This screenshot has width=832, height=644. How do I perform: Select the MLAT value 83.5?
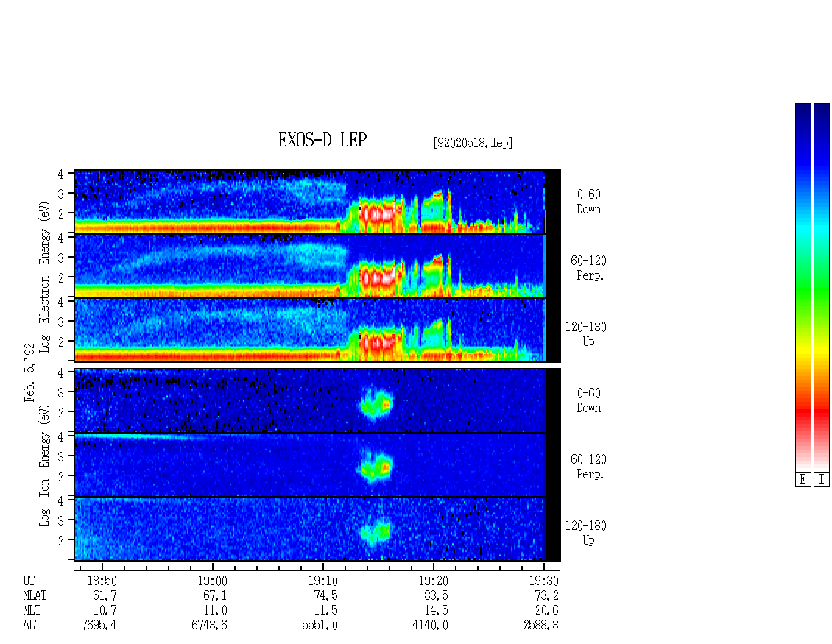tap(436, 595)
